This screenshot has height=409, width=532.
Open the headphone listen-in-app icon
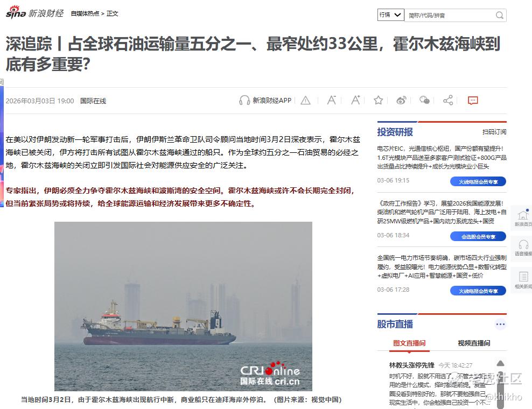click(x=244, y=101)
